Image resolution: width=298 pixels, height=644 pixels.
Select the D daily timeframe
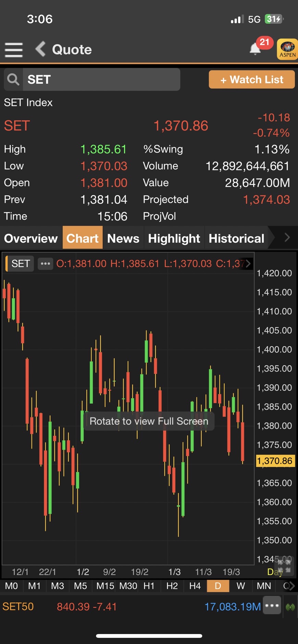[x=218, y=586]
